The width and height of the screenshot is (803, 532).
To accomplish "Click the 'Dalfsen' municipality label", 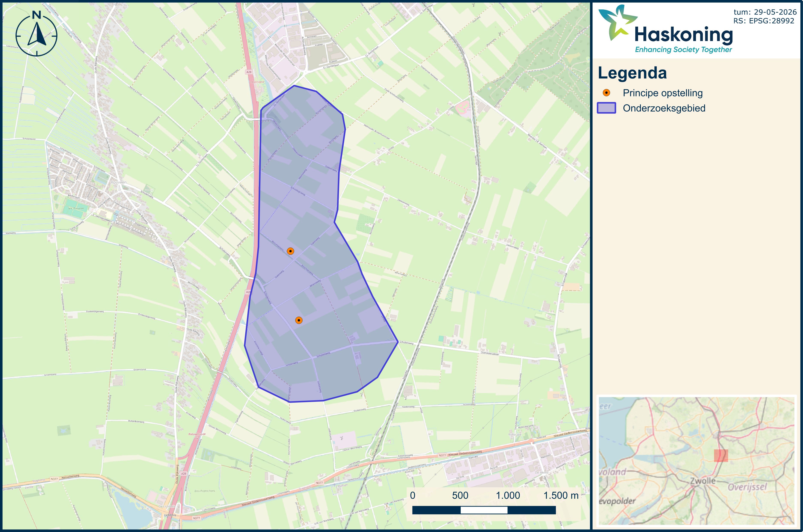I will click(x=343, y=486).
